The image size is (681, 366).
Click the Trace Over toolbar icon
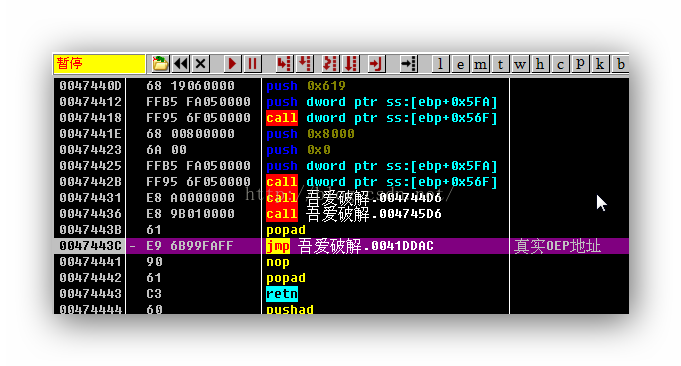coord(350,64)
